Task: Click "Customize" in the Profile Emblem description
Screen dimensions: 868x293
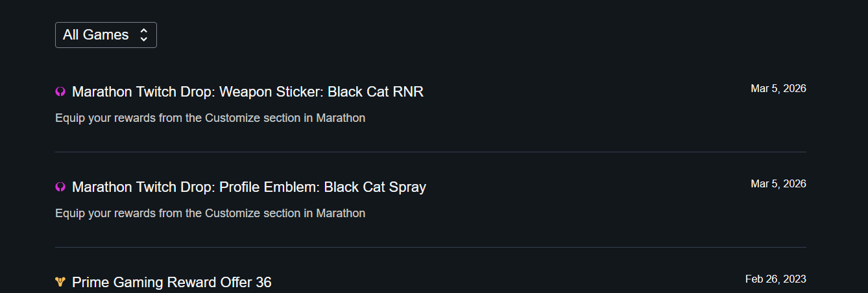Action: pyautogui.click(x=232, y=213)
